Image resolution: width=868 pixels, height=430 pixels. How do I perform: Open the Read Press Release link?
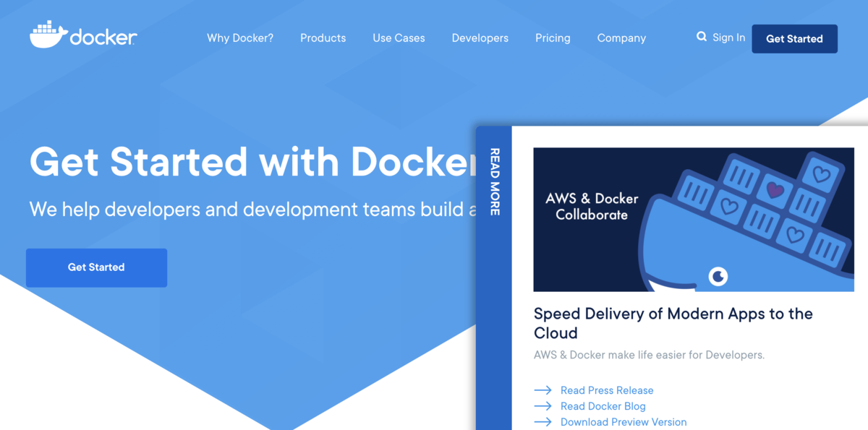(x=607, y=390)
